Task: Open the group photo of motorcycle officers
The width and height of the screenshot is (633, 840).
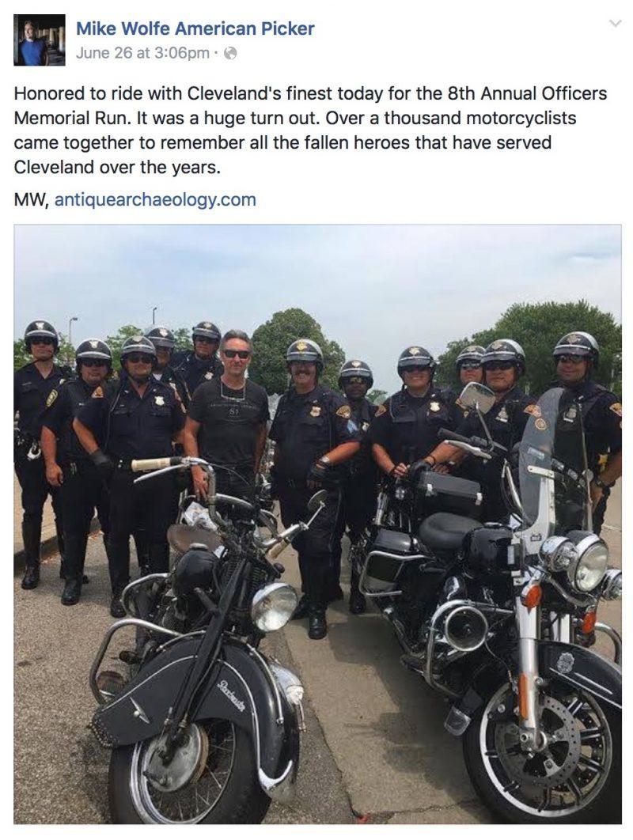Action: pos(317,524)
